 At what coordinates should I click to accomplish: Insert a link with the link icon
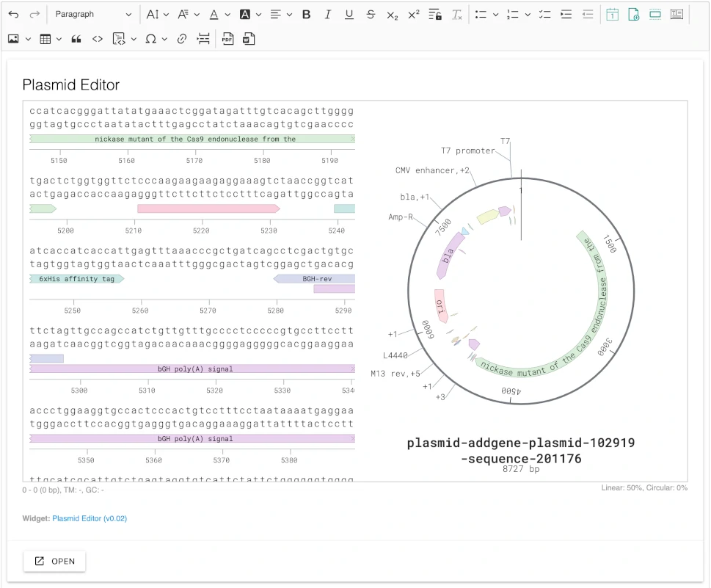point(182,40)
